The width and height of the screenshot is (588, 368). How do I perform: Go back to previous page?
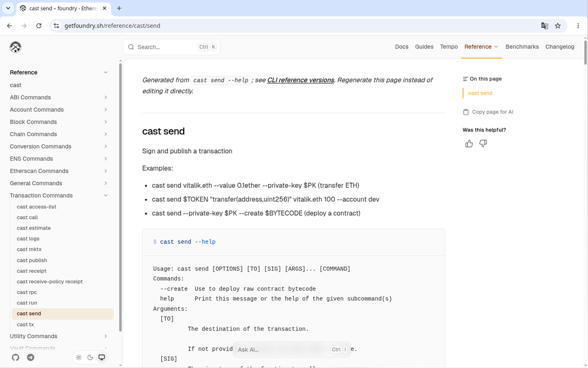point(10,26)
